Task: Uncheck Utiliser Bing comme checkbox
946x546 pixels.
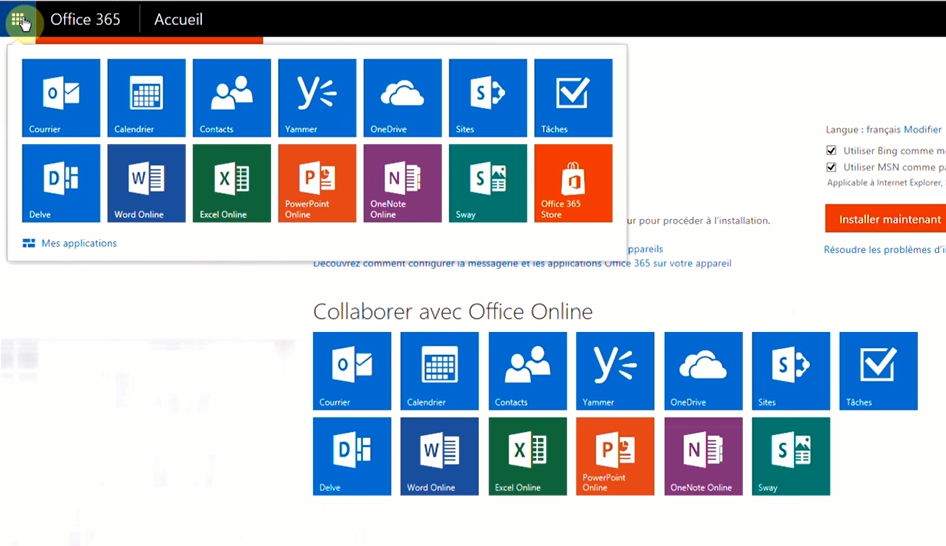Action: [831, 150]
